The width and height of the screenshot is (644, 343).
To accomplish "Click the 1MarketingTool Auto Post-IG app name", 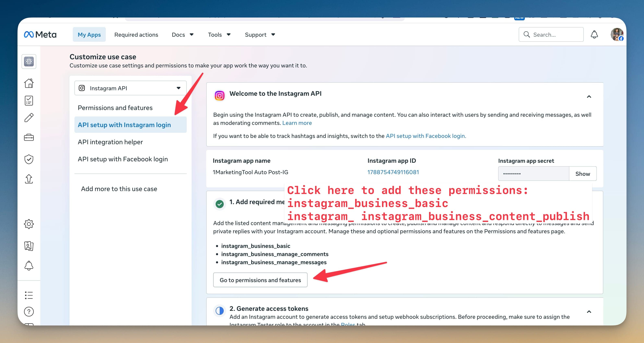I will (250, 172).
